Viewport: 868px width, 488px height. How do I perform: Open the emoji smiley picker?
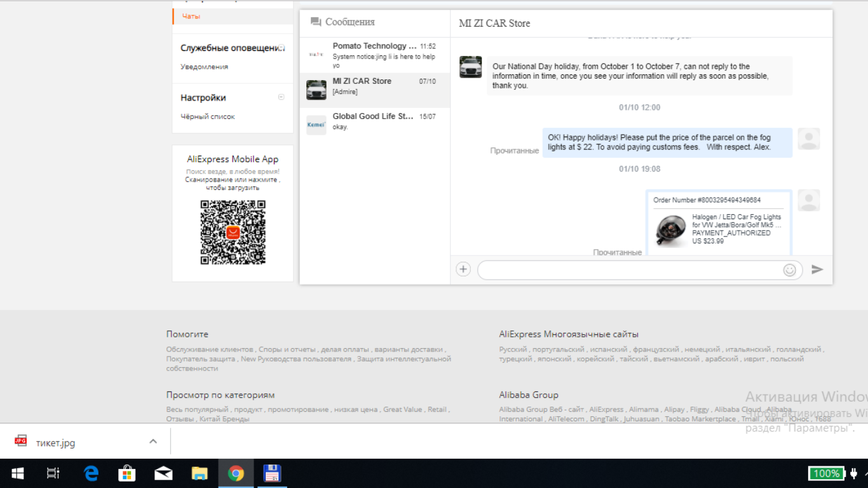(x=789, y=270)
